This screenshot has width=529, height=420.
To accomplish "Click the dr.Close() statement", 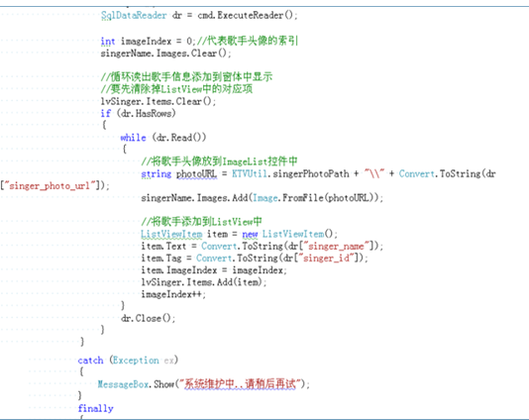I will click(149, 318).
